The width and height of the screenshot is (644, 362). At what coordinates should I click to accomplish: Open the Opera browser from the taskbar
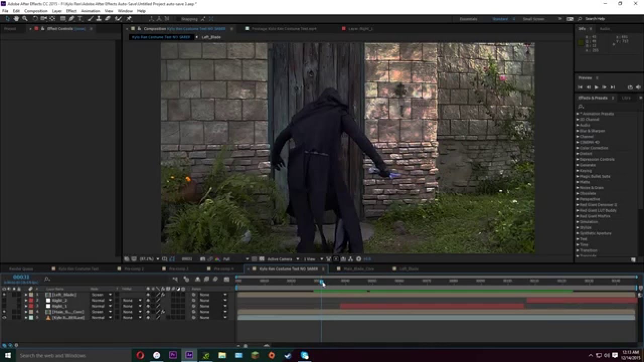tap(140, 355)
